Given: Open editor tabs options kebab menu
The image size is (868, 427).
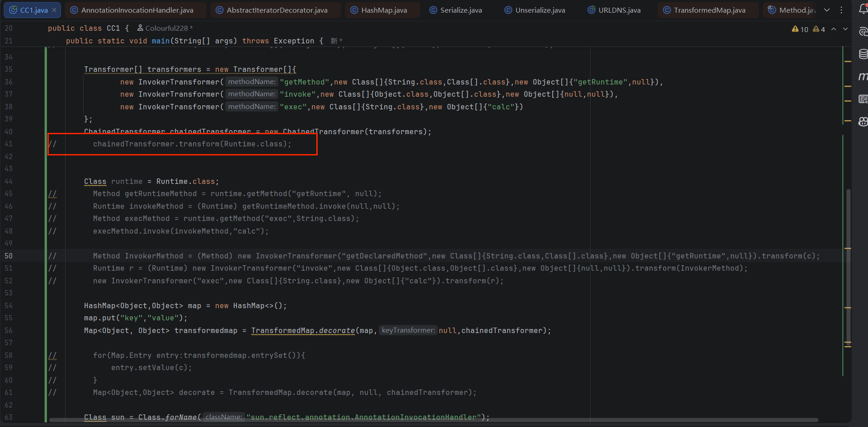Looking at the screenshot, I should [841, 10].
